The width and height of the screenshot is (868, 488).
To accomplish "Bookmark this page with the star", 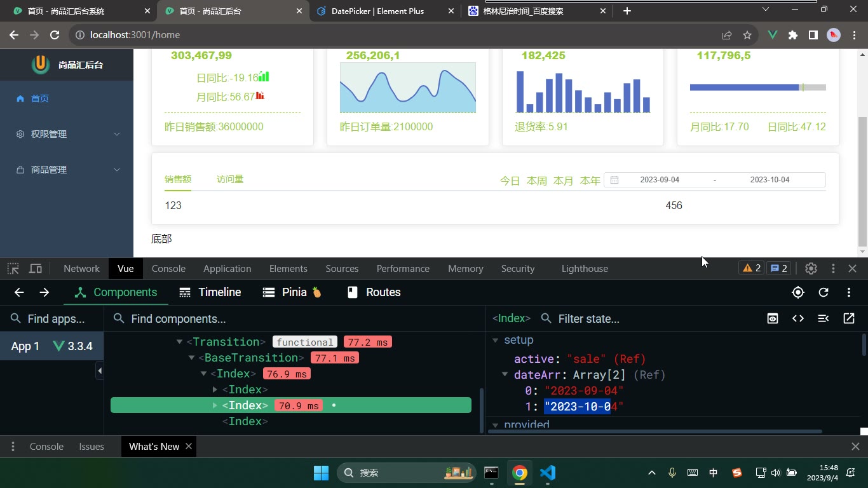I will coord(747,35).
